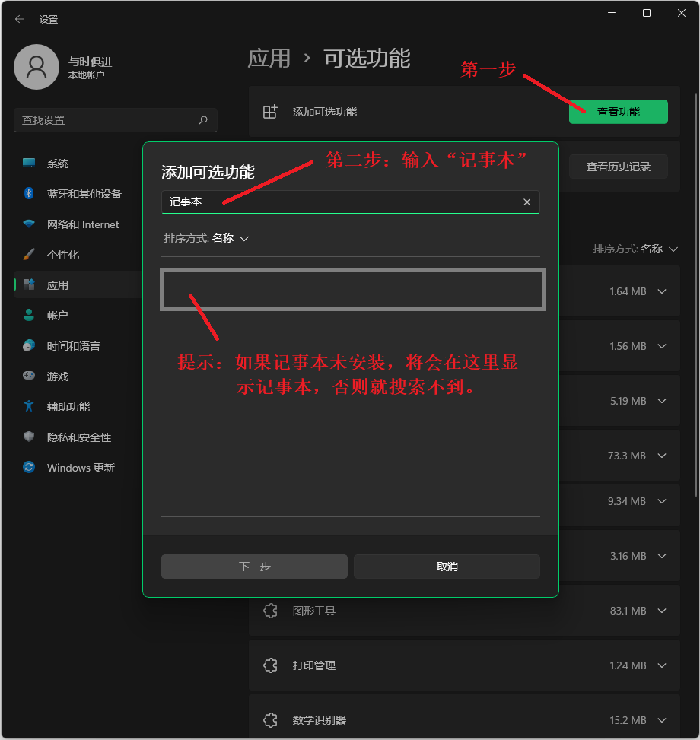Click the 时间和语言 clock globe icon
This screenshot has width=700, height=740.
29,346
